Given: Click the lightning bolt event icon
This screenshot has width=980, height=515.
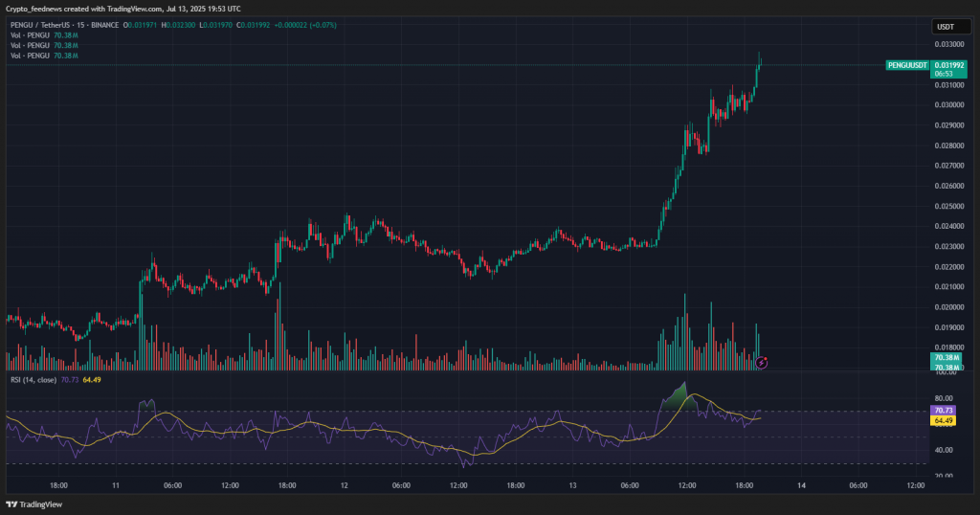Looking at the screenshot, I should [x=762, y=363].
